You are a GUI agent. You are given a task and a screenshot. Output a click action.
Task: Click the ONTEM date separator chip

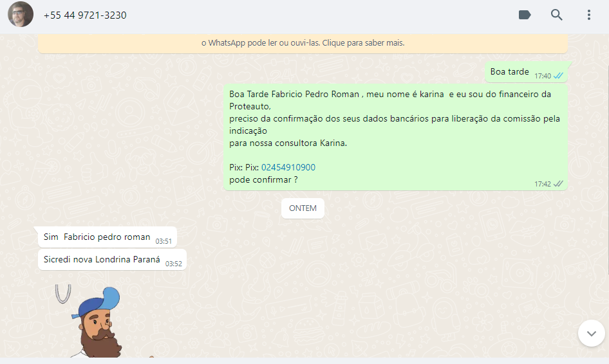coord(303,208)
